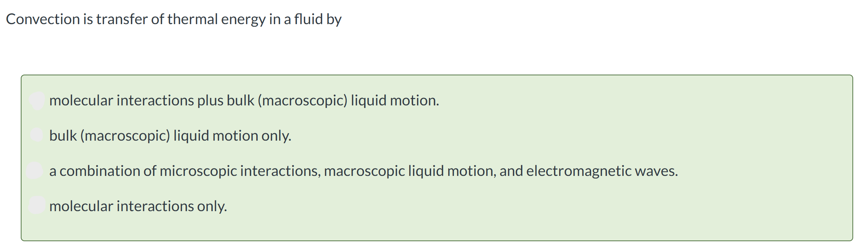Click the answer text 'bulk (macroscopic) liquid motion only.'
868x249 pixels.
170,136
